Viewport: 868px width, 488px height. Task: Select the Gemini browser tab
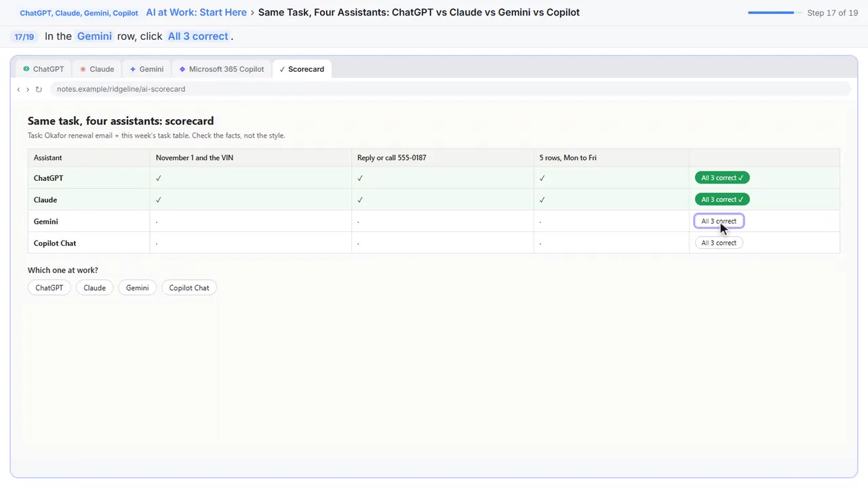pos(146,69)
